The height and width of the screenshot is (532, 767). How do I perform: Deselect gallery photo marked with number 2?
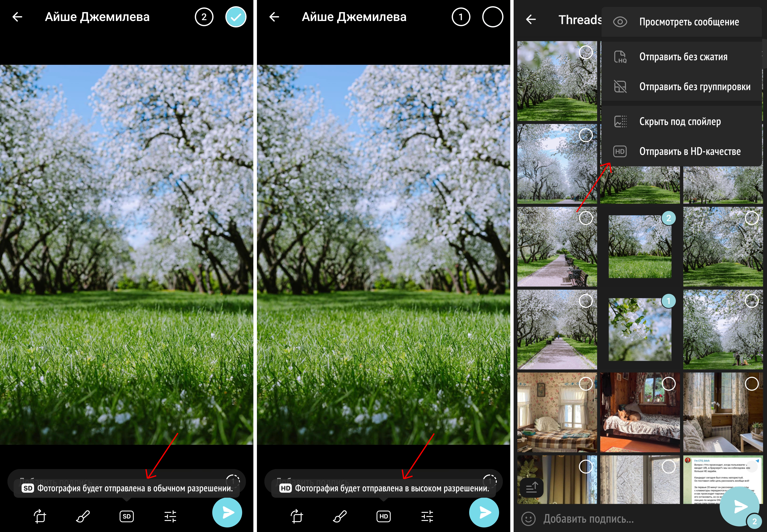coord(668,218)
